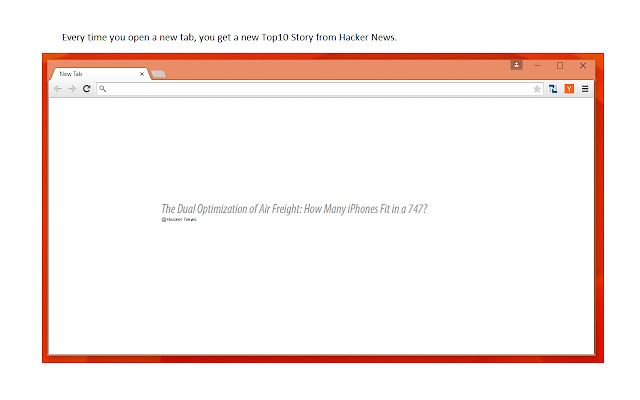The image size is (640, 400).
Task: Close the Chrome window
Action: (x=583, y=65)
